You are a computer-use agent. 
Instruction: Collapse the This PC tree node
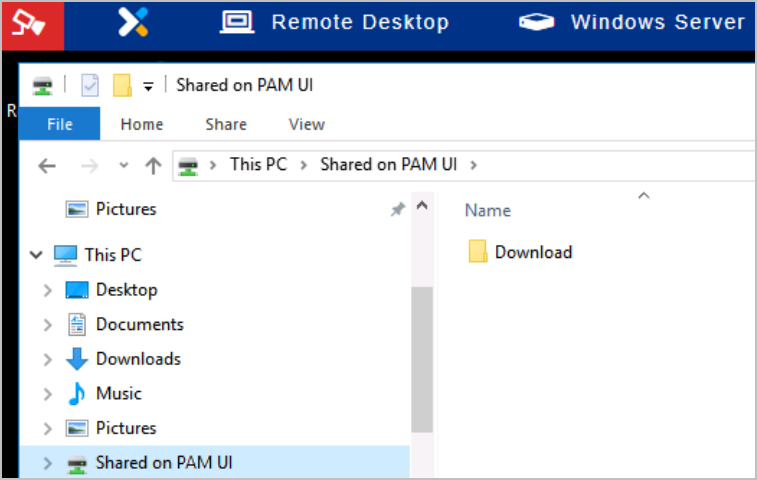pyautogui.click(x=37, y=255)
